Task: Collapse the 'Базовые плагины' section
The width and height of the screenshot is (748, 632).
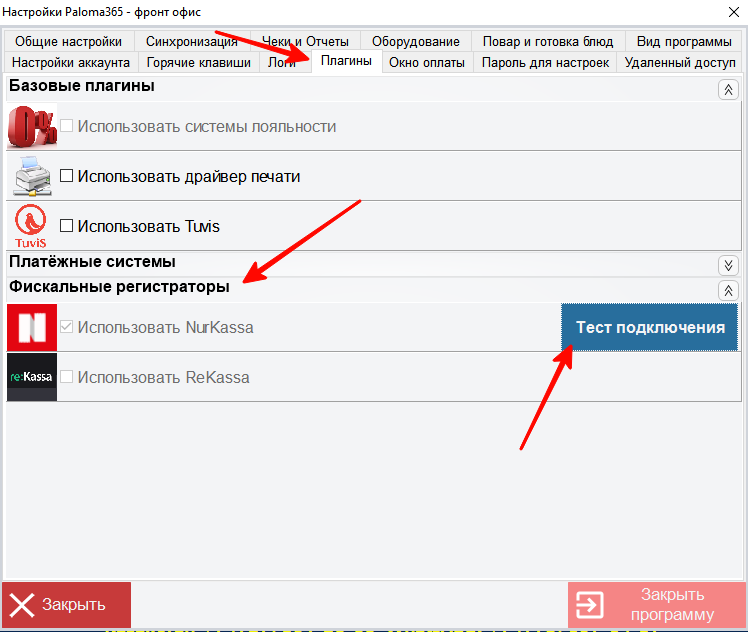Action: [728, 90]
